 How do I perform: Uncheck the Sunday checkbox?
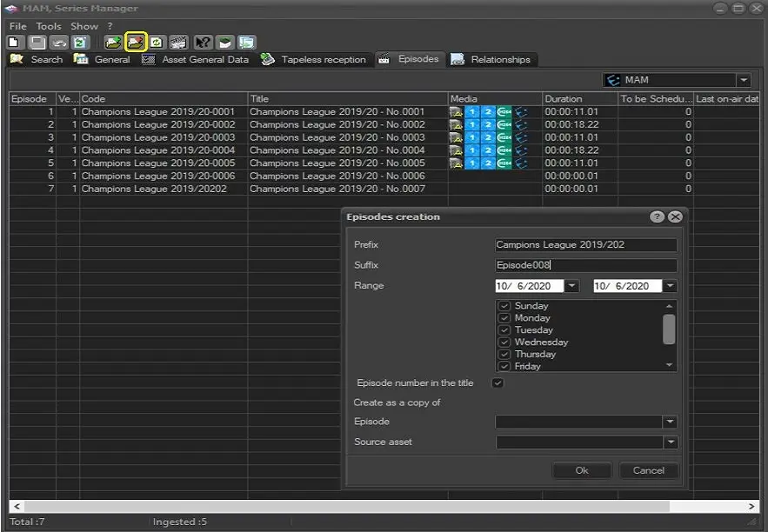click(x=504, y=306)
